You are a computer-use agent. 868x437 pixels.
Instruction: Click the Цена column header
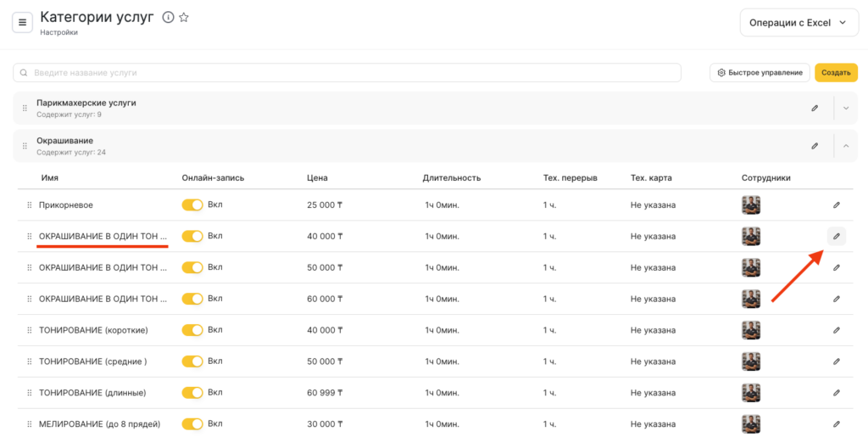click(x=317, y=178)
